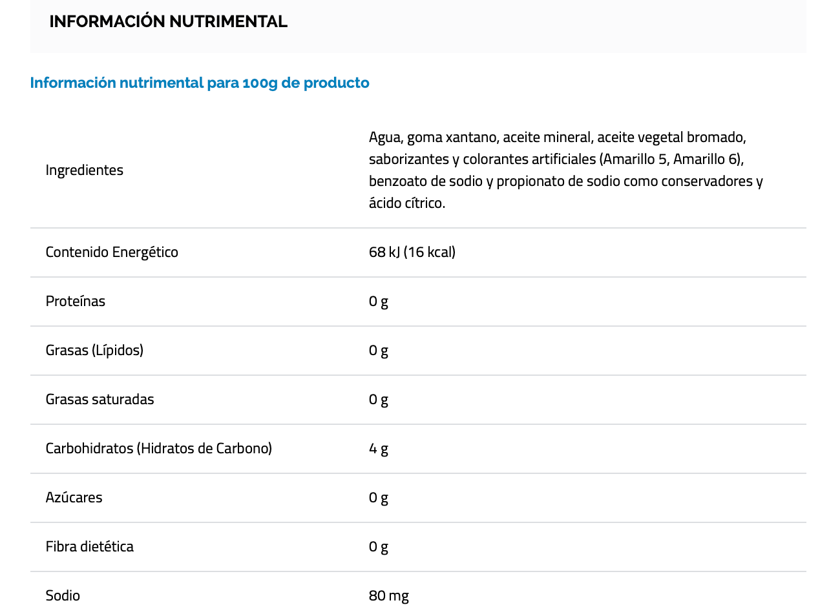The height and width of the screenshot is (616, 840).
Task: Select the Grasas (Lípidos) label
Action: [x=94, y=350]
